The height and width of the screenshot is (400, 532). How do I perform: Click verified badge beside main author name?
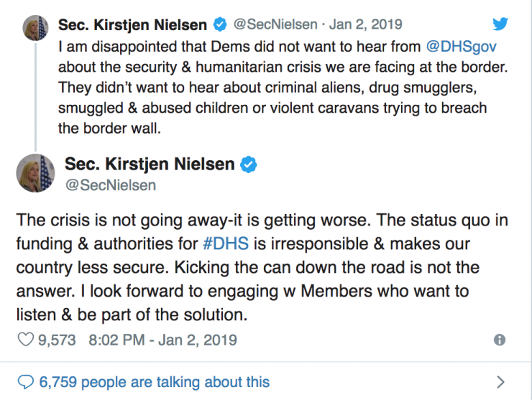tap(248, 164)
